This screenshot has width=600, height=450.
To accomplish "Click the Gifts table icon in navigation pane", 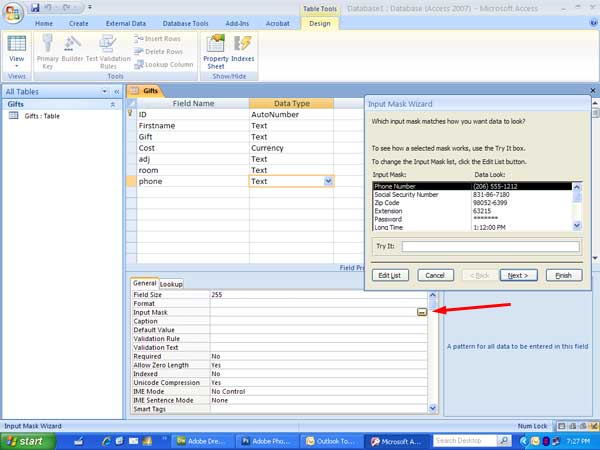I will (14, 116).
